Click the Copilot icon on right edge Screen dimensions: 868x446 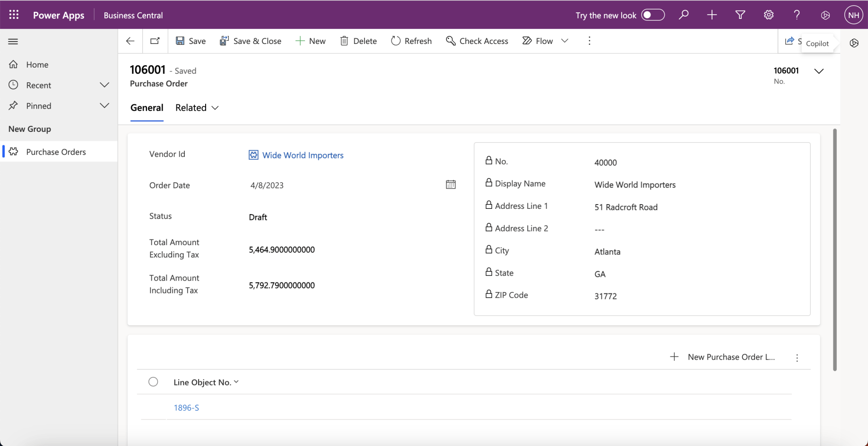click(854, 43)
